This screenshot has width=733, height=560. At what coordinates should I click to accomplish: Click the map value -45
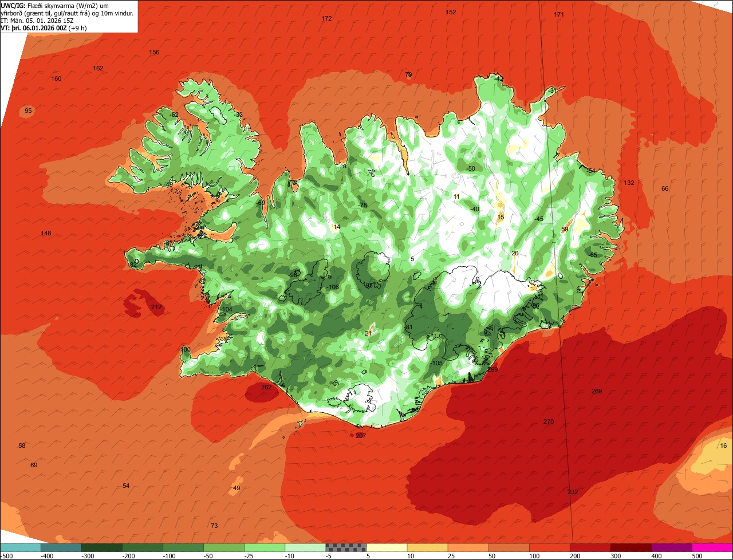tap(539, 219)
